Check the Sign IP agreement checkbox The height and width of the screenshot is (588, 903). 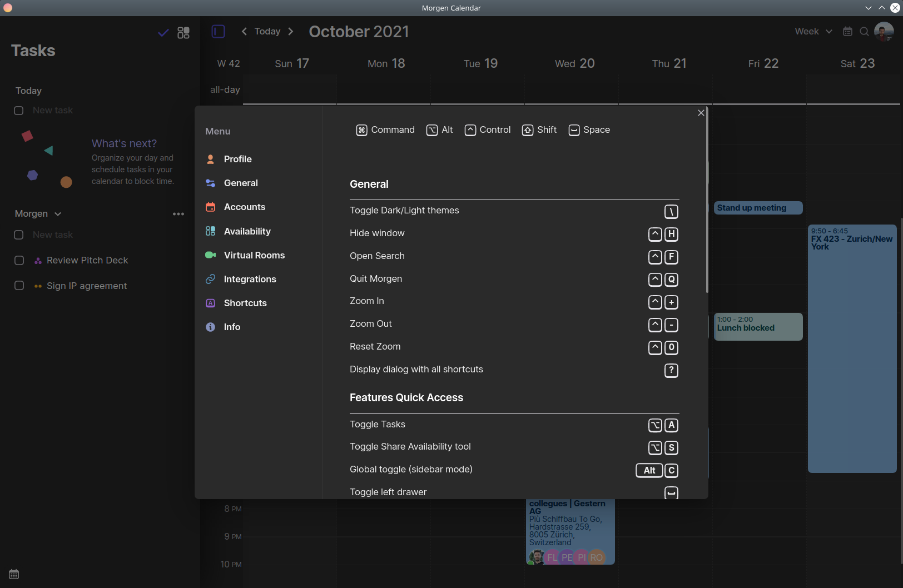pyautogui.click(x=19, y=286)
